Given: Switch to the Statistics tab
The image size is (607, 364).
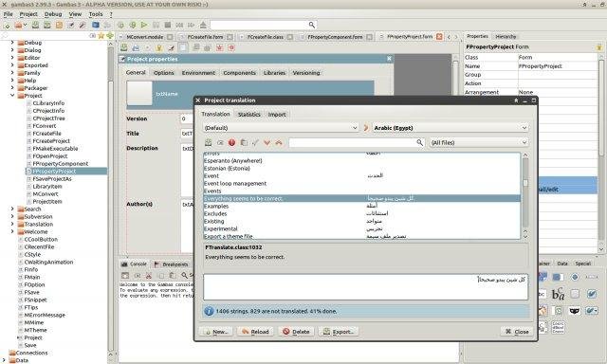Looking at the screenshot, I should (248, 115).
